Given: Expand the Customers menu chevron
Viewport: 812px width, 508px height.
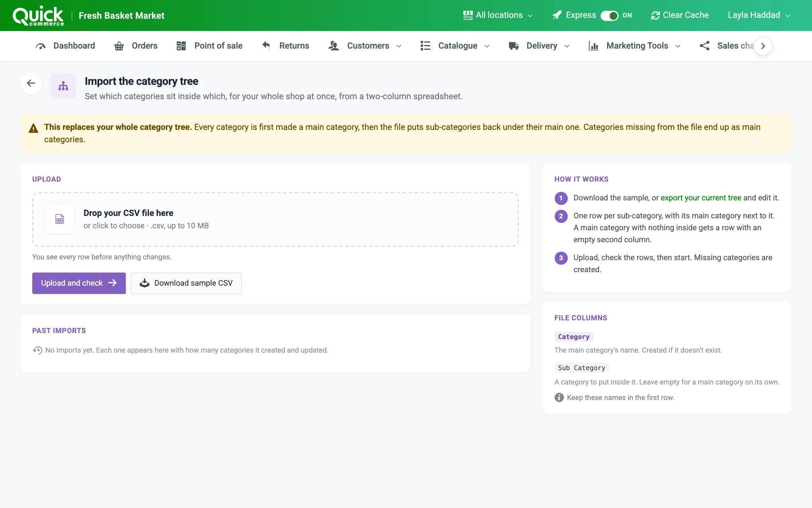Looking at the screenshot, I should [x=399, y=46].
